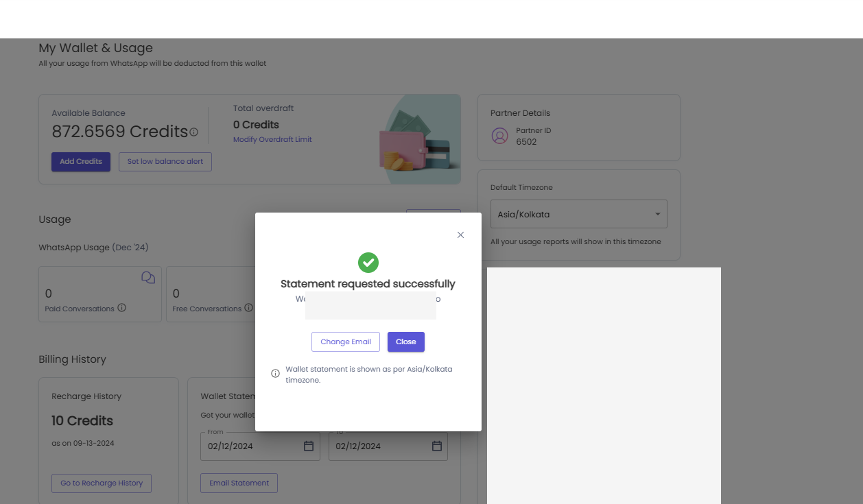Click the Billing History heading
Viewport: 863px width, 504px height.
coord(73,359)
